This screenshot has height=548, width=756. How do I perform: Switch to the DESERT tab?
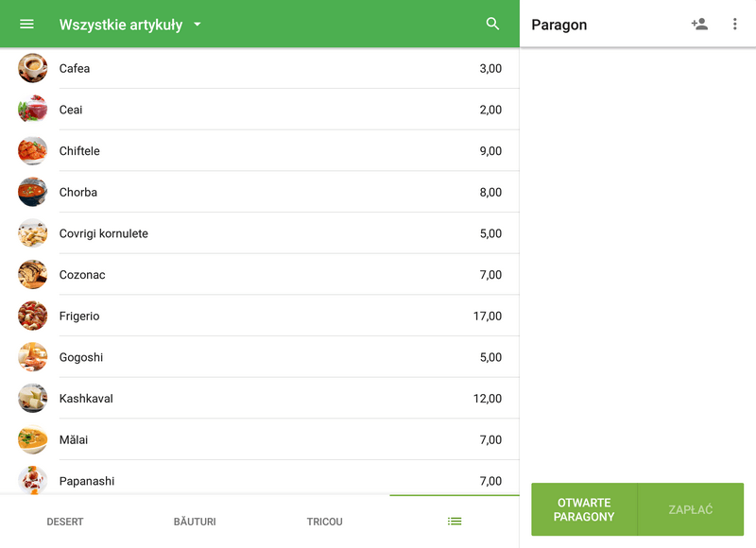[65, 522]
